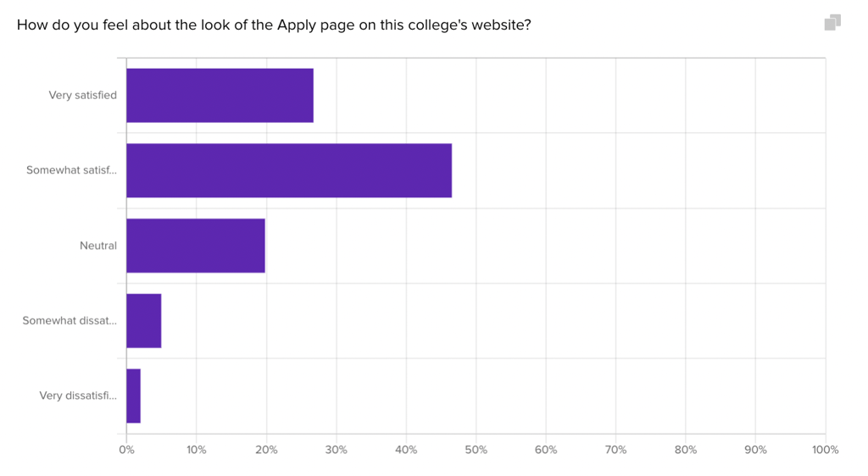Select the Very satisfied bar

click(220, 95)
